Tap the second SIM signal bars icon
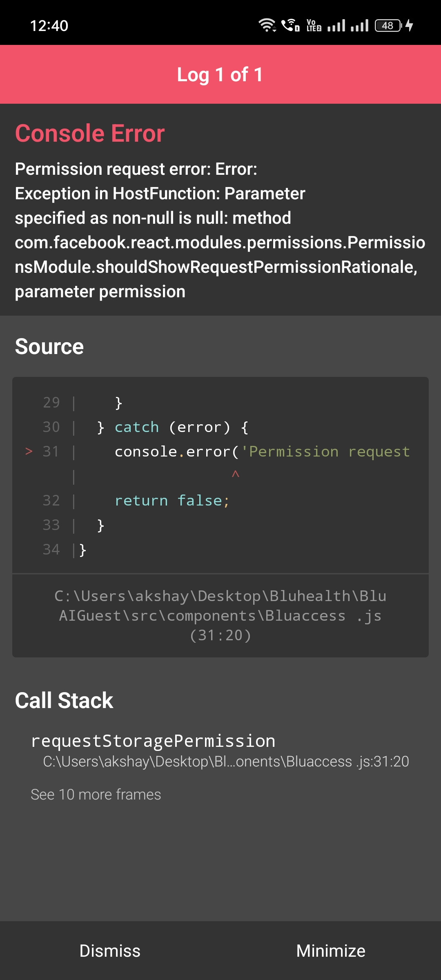 tap(360, 25)
